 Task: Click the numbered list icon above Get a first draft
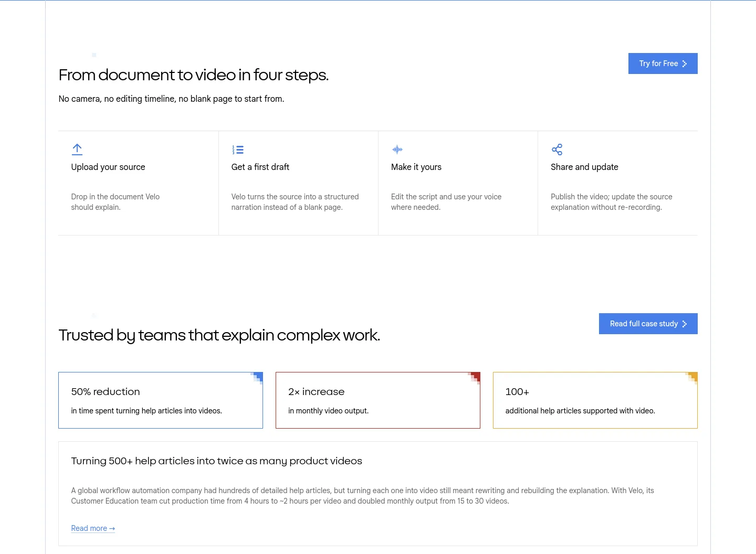[238, 150]
